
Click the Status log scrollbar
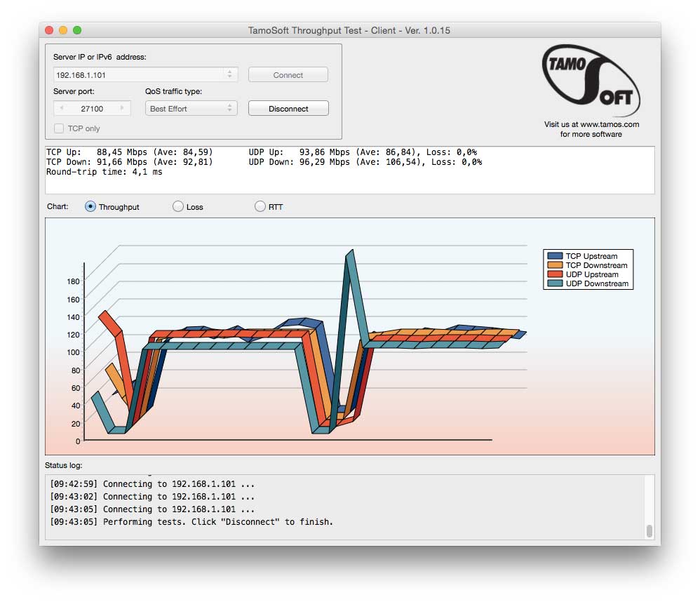(x=649, y=531)
